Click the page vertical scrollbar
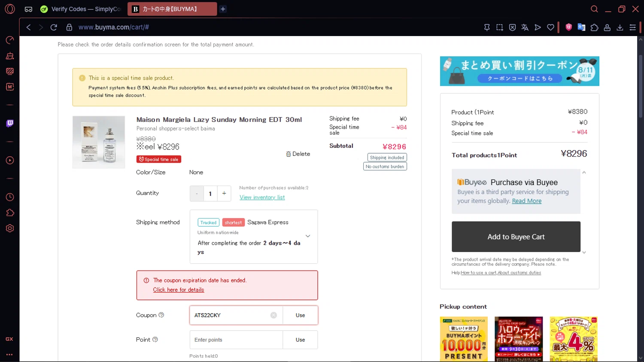The width and height of the screenshot is (644, 362). click(640, 86)
